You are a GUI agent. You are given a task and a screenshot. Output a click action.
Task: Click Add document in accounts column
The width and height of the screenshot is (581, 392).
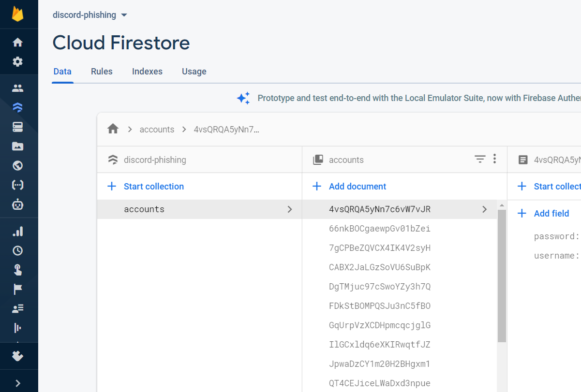(x=349, y=186)
